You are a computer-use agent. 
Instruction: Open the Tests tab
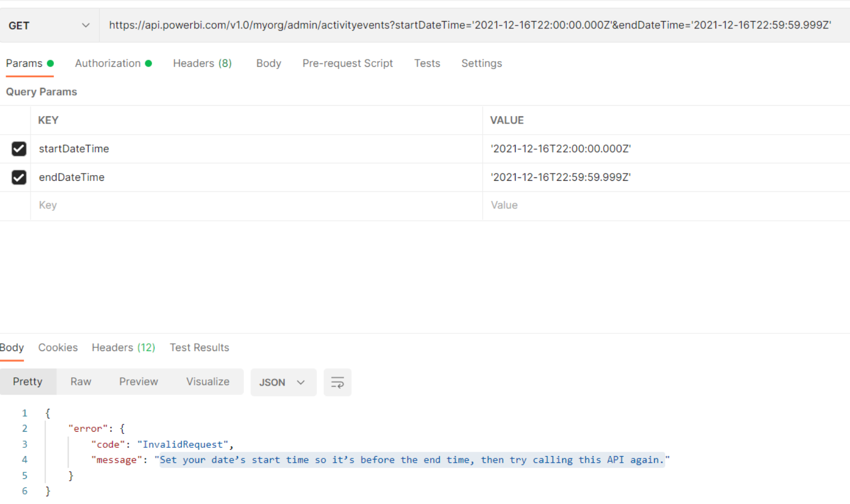pos(427,63)
